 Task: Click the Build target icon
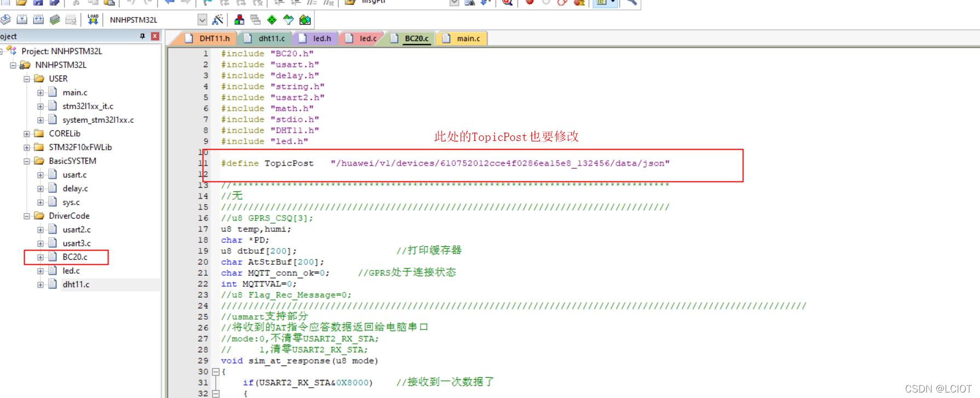tap(22, 20)
